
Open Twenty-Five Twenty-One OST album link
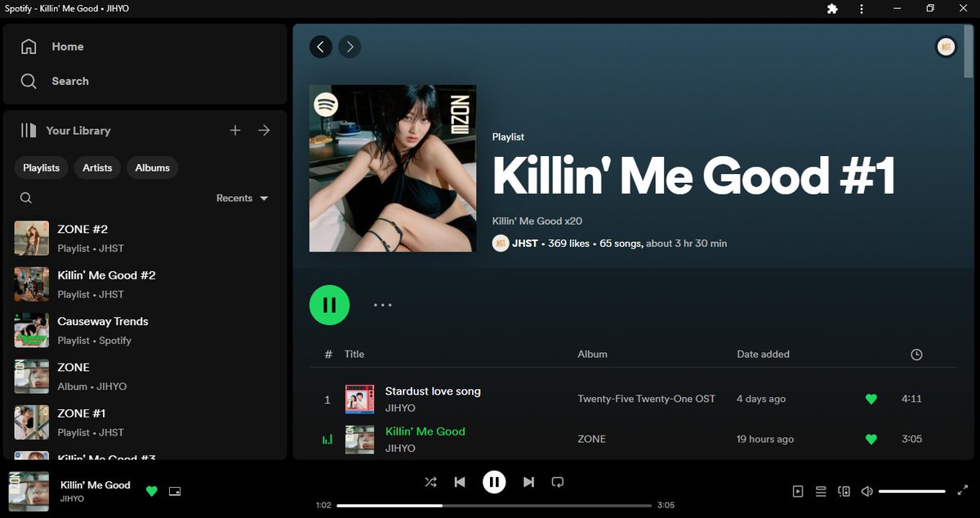[646, 399]
